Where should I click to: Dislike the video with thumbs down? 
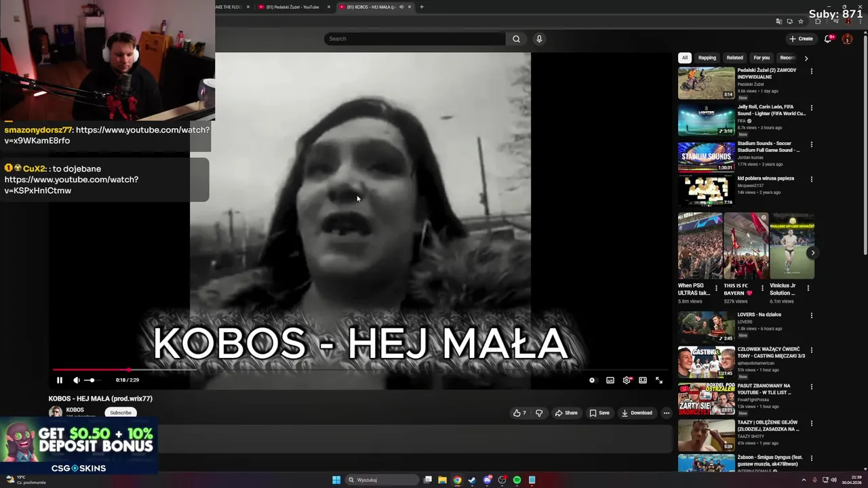(539, 413)
